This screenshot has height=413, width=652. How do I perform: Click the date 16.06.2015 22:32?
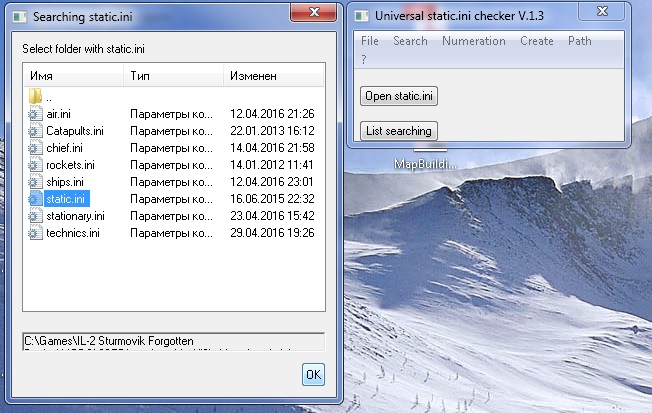point(272,199)
